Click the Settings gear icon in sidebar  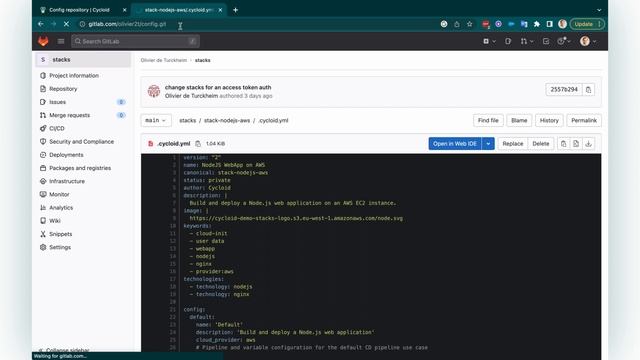(x=43, y=247)
